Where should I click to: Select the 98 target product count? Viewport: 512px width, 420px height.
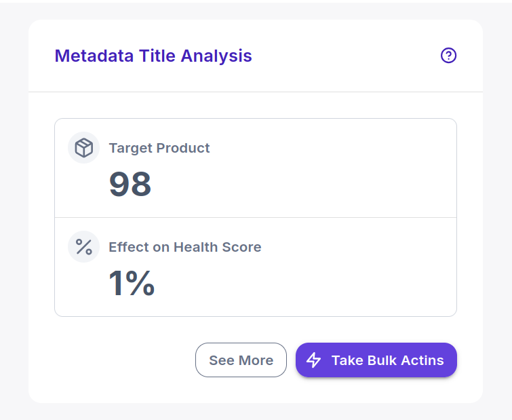click(130, 184)
